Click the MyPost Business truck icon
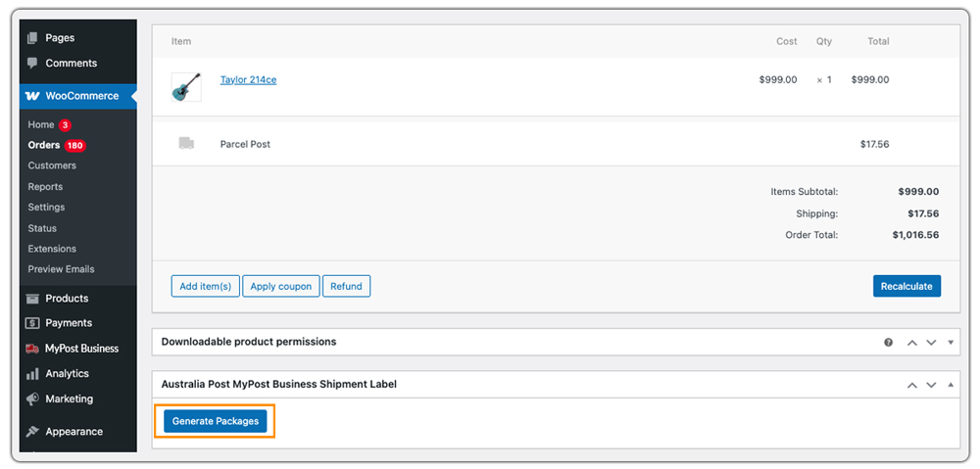The width and height of the screenshot is (980, 469). [32, 349]
